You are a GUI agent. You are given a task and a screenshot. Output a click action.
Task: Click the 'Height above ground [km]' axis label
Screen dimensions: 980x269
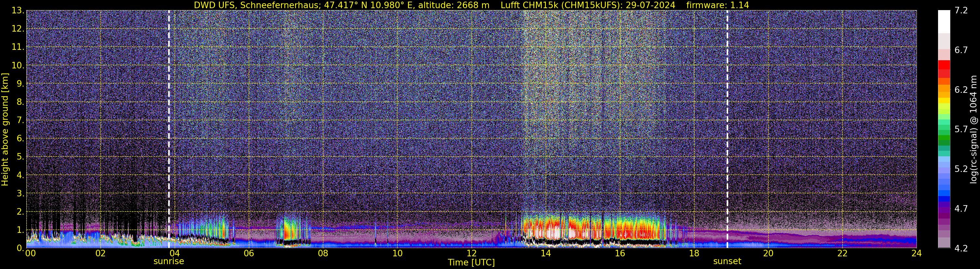click(5, 129)
